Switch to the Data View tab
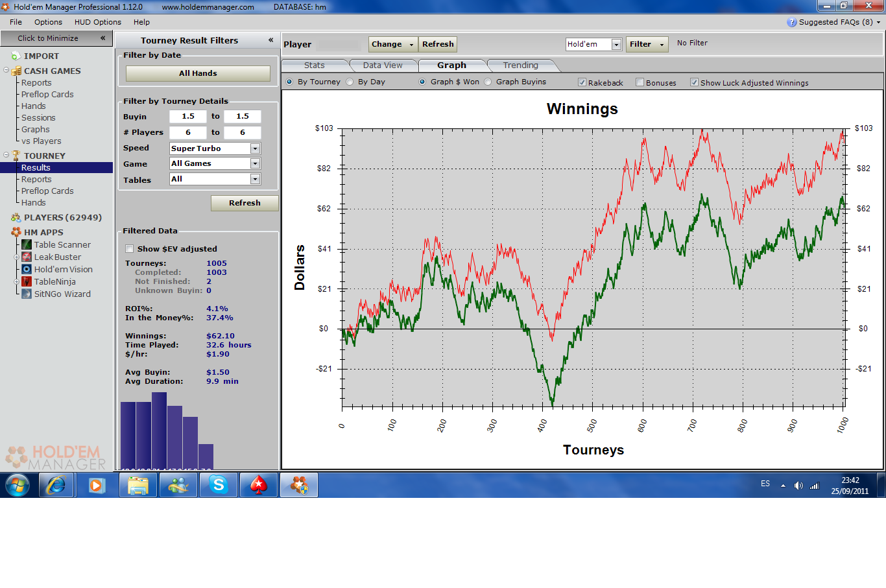Image resolution: width=886 pixels, height=588 pixels. click(x=383, y=65)
